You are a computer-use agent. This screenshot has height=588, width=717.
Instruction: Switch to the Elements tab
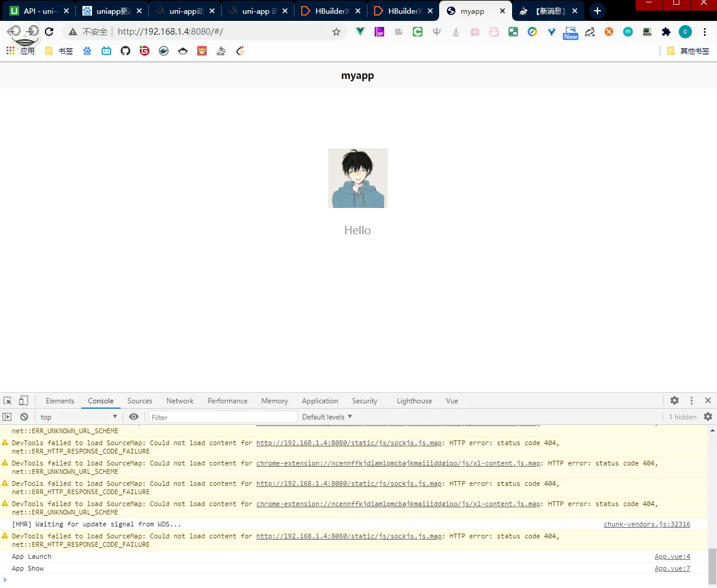pyautogui.click(x=60, y=401)
